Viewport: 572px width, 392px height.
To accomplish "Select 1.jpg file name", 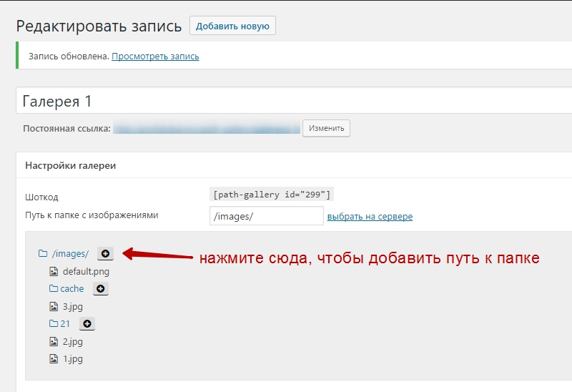I will click(x=73, y=359).
